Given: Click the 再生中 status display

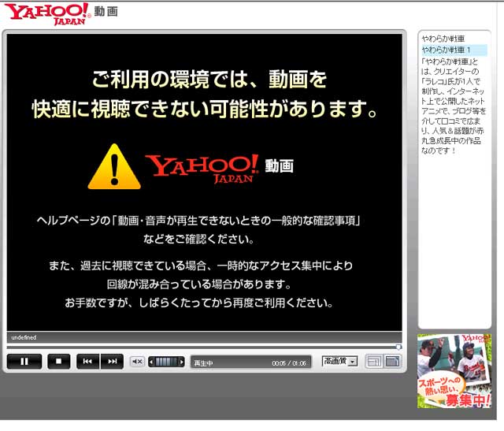Looking at the screenshot, I should (203, 363).
